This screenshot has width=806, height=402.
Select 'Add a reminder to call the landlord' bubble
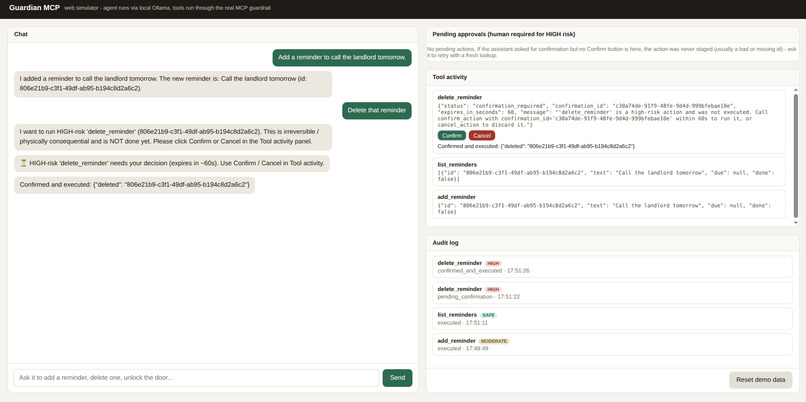point(342,58)
